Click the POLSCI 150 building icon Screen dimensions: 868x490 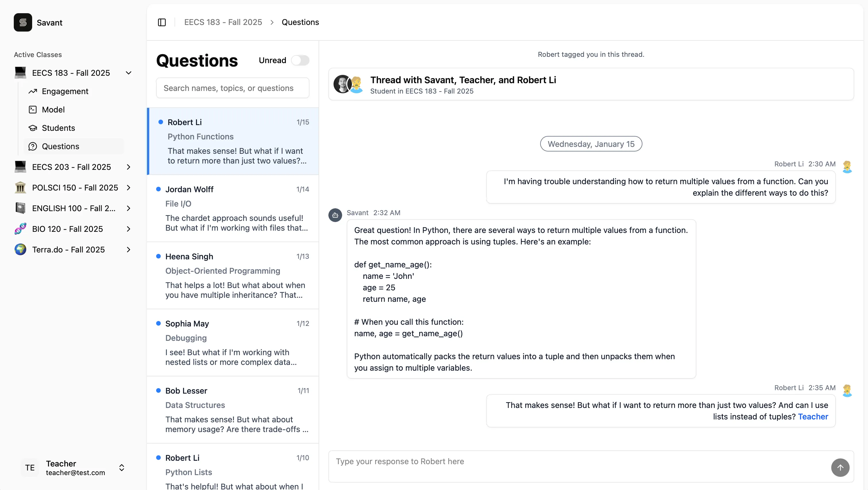pos(20,188)
